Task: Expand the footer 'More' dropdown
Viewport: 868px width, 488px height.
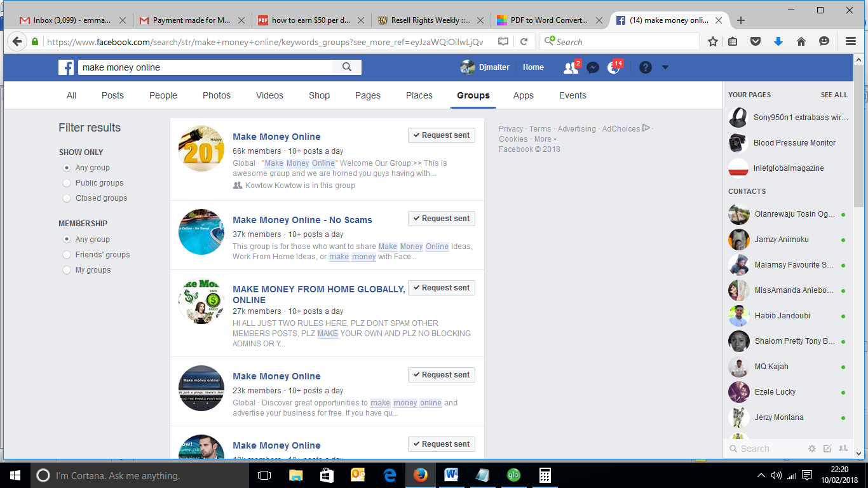Action: pyautogui.click(x=545, y=139)
